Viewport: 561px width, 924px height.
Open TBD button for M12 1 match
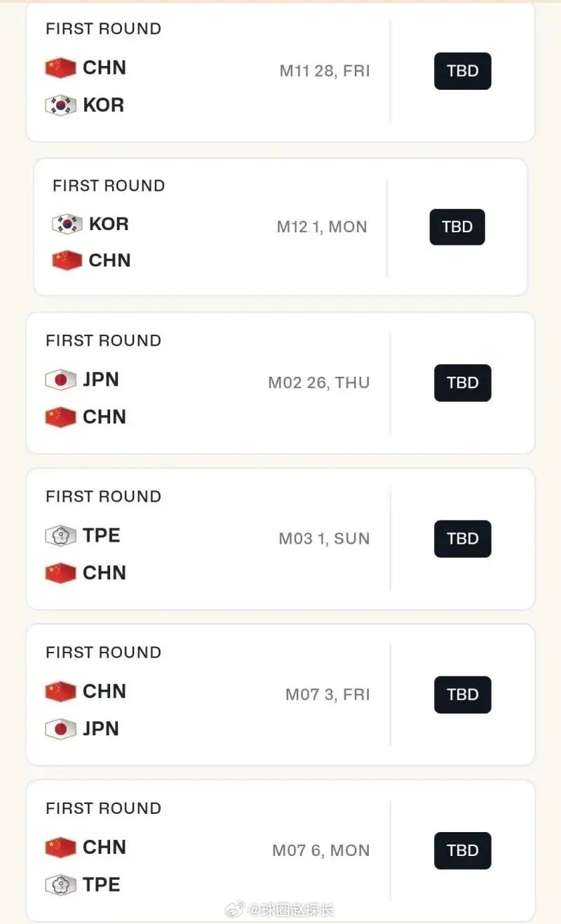tap(457, 227)
